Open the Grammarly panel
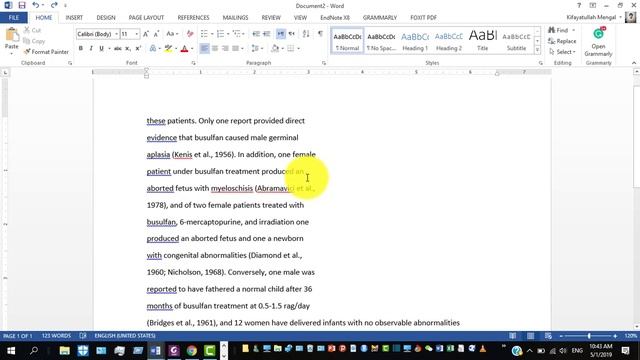The image size is (640, 360). click(598, 42)
